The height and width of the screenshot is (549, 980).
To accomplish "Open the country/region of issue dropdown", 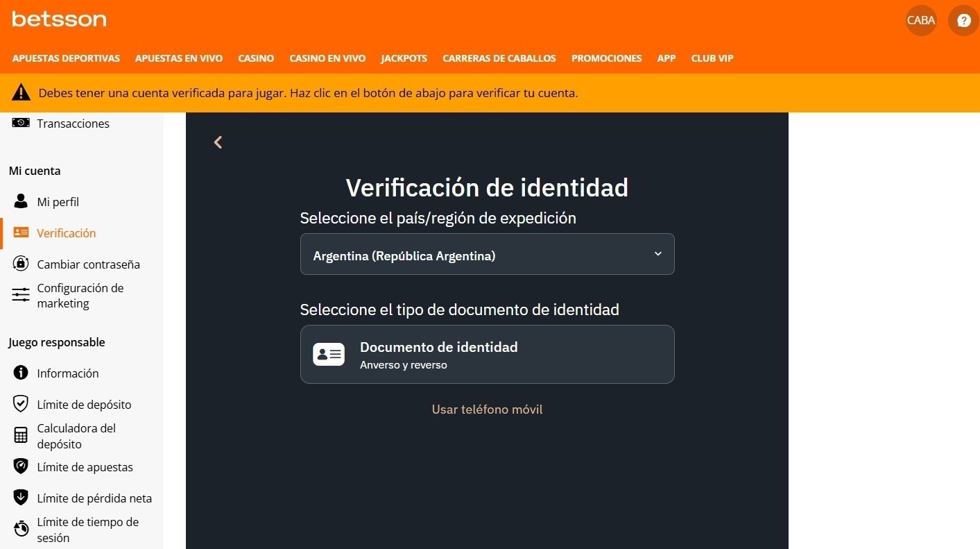I will pos(487,254).
